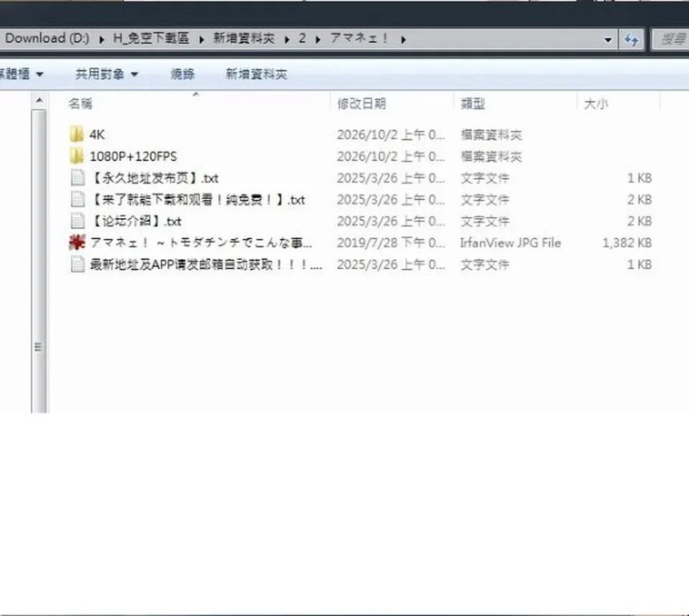
Task: Select the IrfanView JPG file icon
Action: point(77,242)
